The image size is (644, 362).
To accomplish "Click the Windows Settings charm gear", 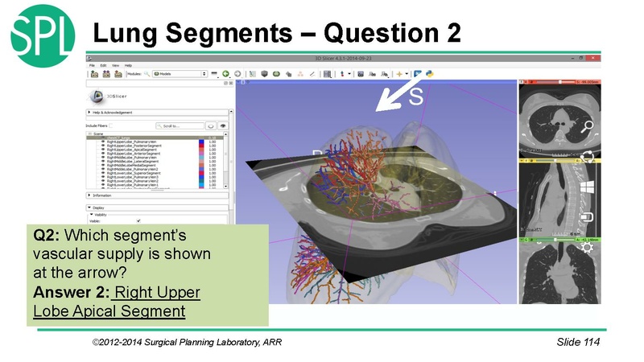I will 588,248.
